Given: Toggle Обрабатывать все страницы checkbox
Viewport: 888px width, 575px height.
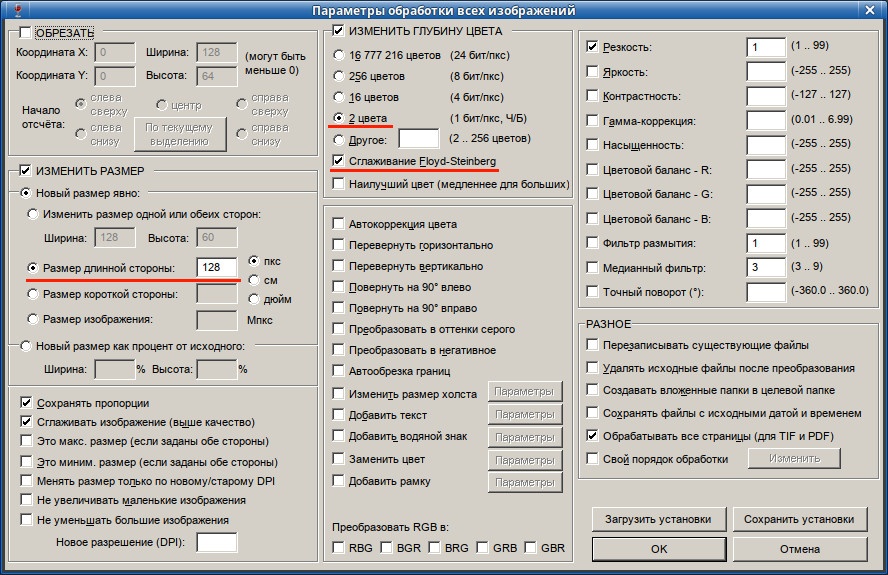Looking at the screenshot, I should coord(592,436).
